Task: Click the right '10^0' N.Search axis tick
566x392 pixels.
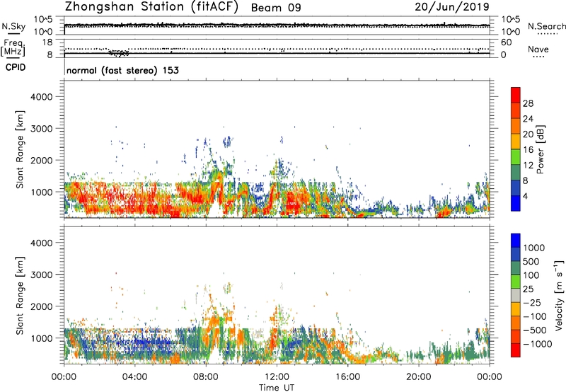Action: coord(510,32)
